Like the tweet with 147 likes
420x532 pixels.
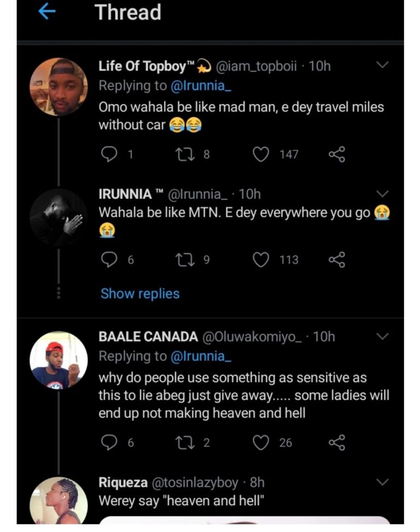coord(262,155)
